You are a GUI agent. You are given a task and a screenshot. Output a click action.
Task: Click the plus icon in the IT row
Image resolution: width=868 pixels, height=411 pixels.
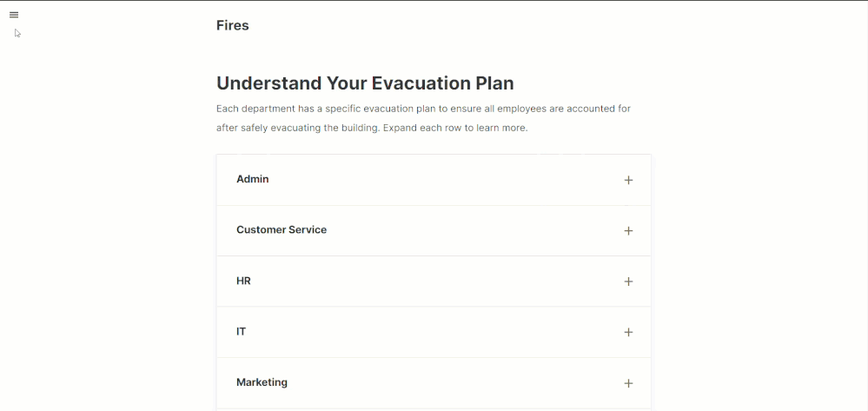coord(628,332)
